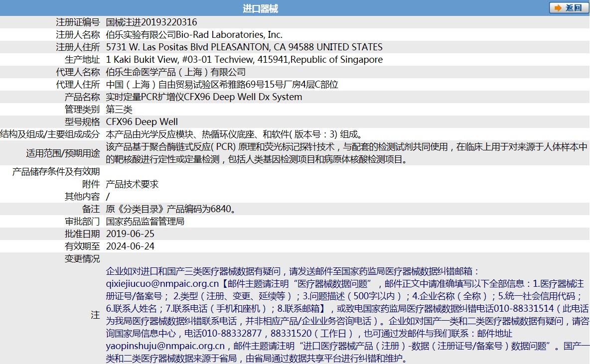590x364 pixels.
Task: Click registration number 国械注进20193220316
Action: [x=151, y=22]
